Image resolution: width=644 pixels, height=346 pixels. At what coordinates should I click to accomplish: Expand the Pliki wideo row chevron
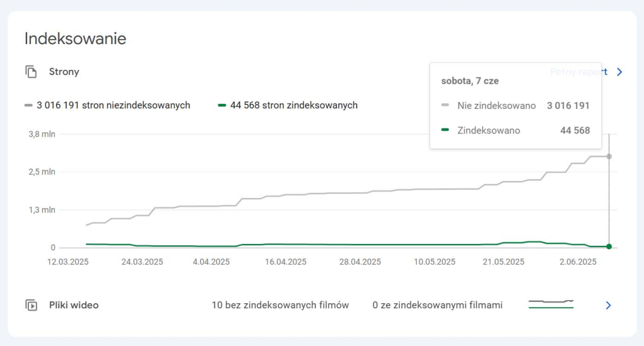608,305
